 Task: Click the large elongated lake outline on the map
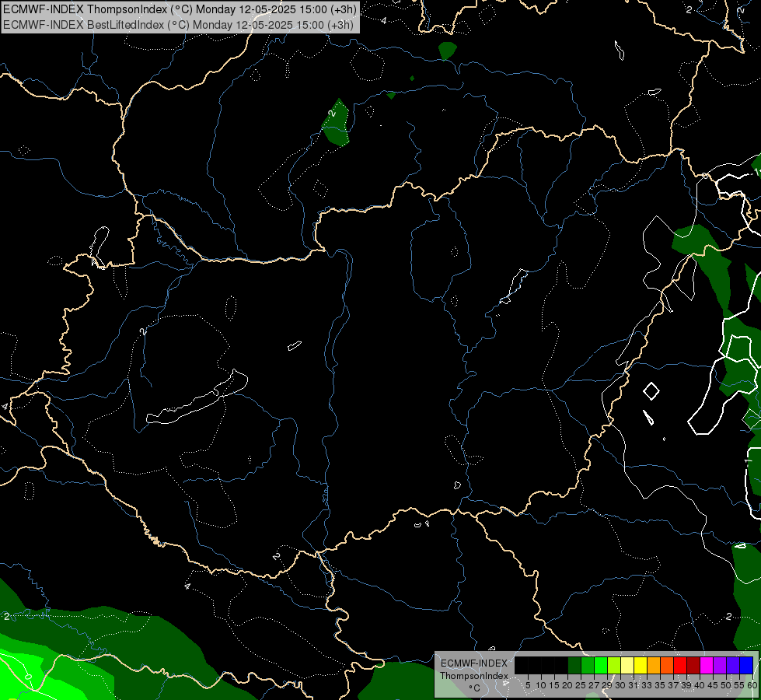[x=197, y=397]
